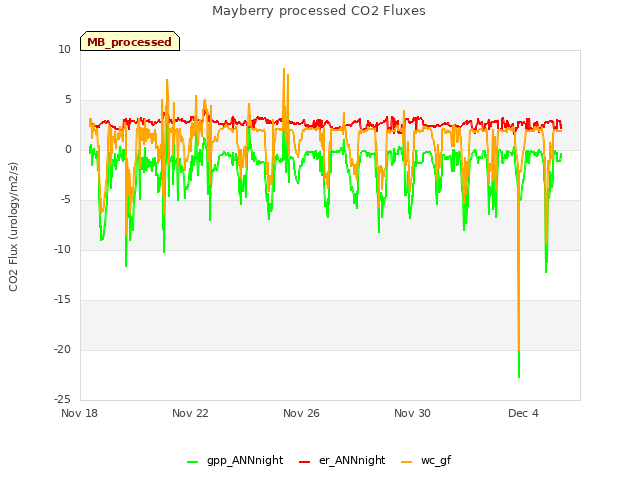Click the y-axis value -15
Viewport: 640px width, 480px height.
point(63,300)
